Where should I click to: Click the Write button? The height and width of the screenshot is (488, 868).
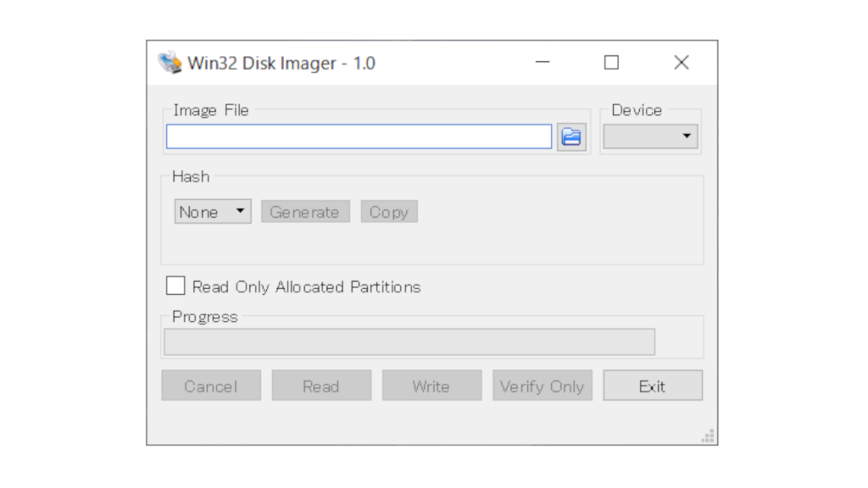[431, 385]
